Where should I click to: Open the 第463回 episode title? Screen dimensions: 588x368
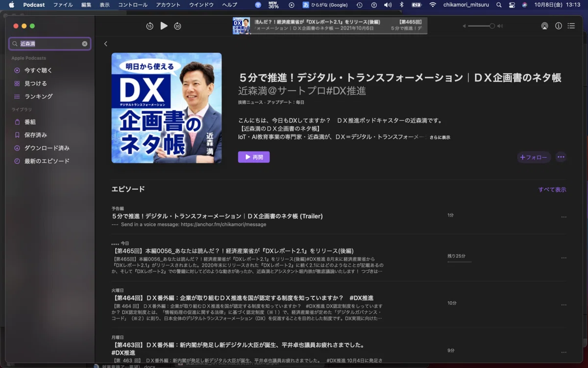[238, 348]
